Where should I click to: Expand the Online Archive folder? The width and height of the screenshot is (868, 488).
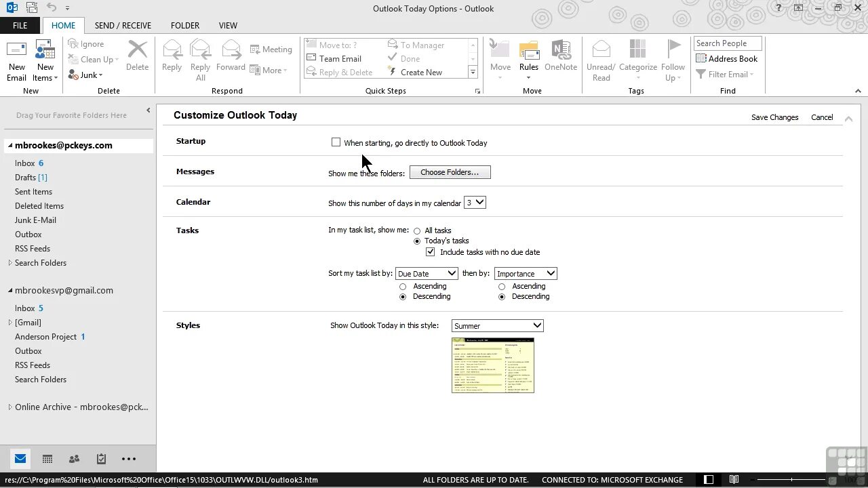[x=10, y=407]
